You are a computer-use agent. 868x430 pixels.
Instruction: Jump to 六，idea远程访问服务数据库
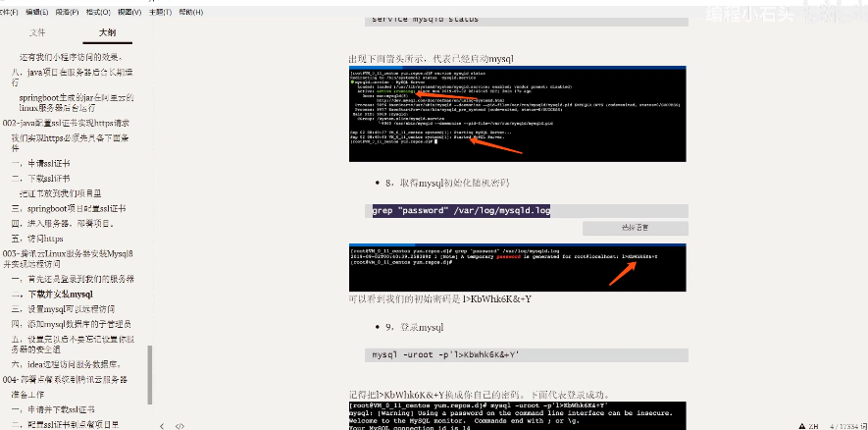pyautogui.click(x=67, y=364)
